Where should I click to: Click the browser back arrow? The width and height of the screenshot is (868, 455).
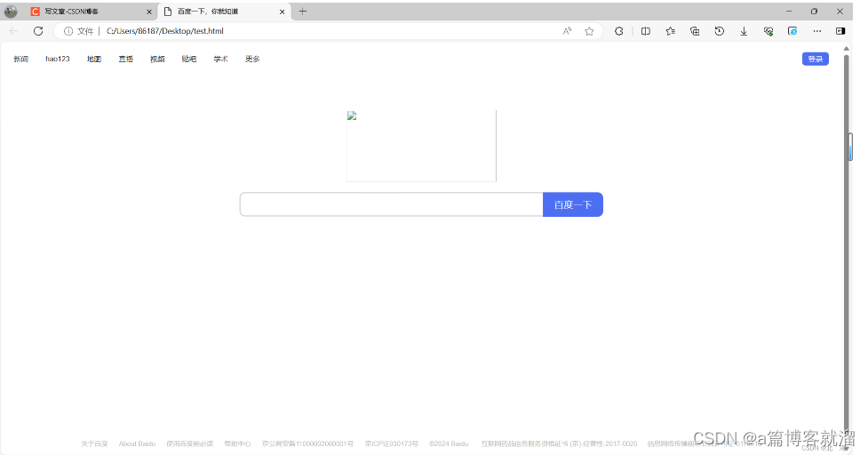click(14, 31)
